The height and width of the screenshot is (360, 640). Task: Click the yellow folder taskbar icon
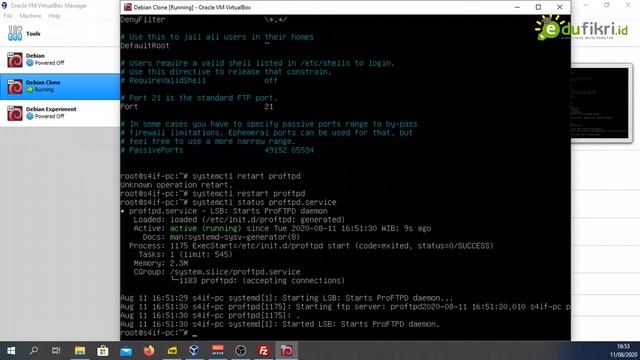[x=172, y=351]
